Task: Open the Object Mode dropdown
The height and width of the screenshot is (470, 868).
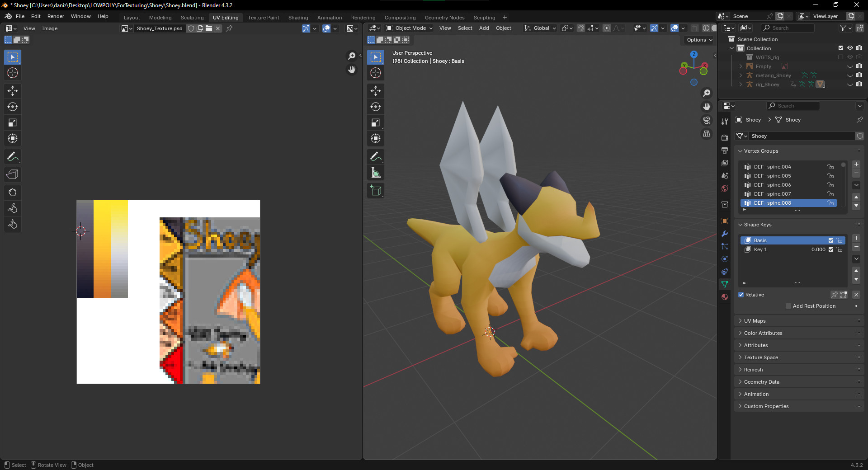Action: (410, 28)
